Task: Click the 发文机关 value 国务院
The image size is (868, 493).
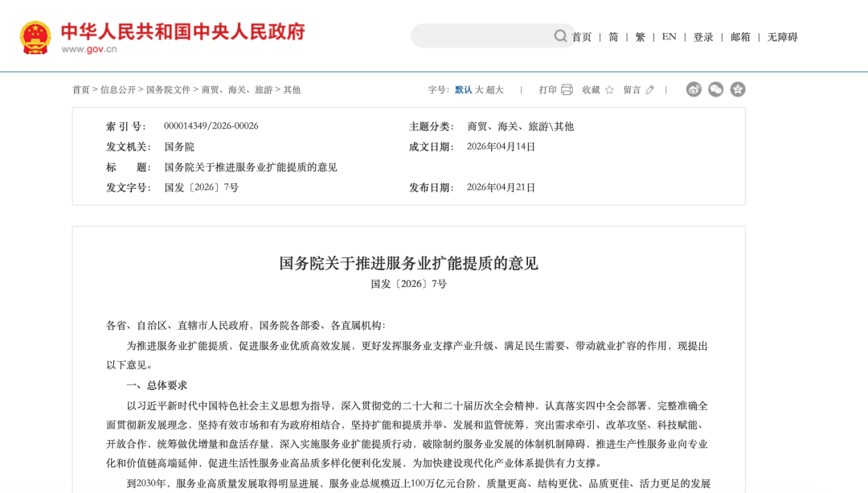Action: click(179, 147)
